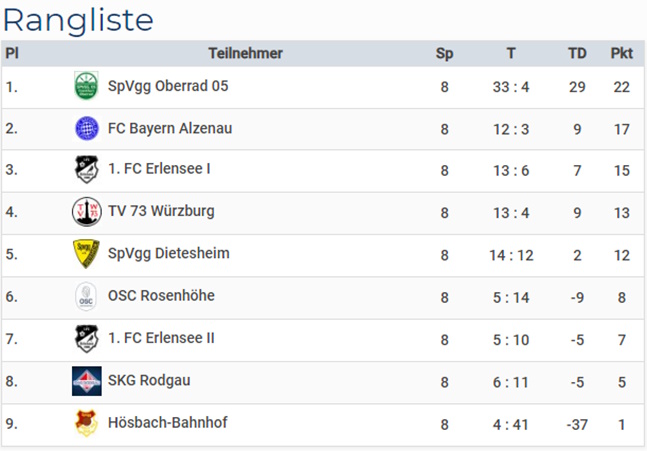
Task: Select the TD column header
Action: (x=577, y=53)
